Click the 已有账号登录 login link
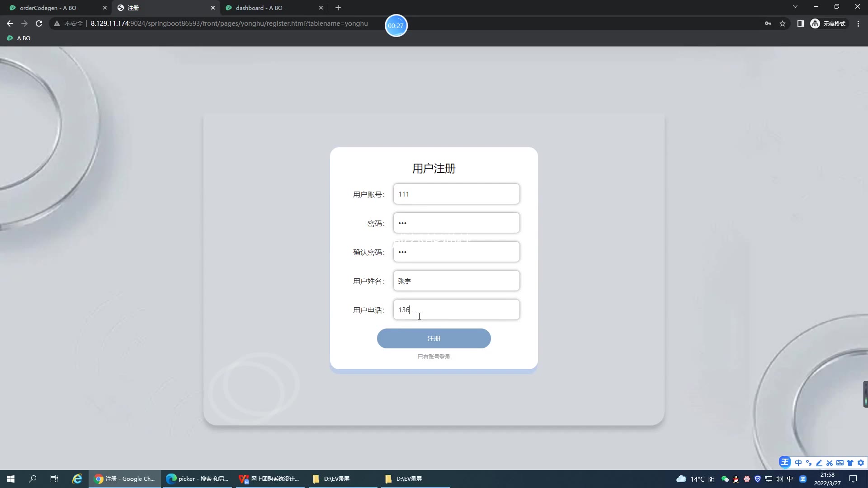This screenshot has width=868, height=488. point(434,357)
